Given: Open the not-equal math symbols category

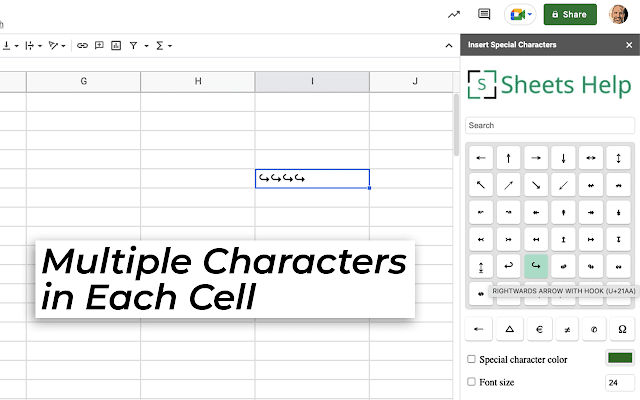Looking at the screenshot, I should 567,329.
